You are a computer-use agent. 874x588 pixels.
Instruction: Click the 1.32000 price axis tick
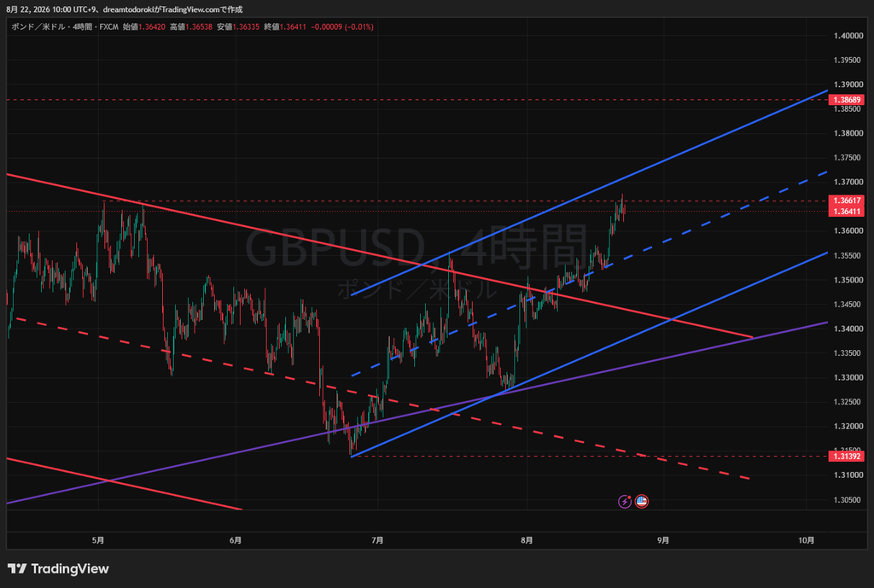coord(848,427)
